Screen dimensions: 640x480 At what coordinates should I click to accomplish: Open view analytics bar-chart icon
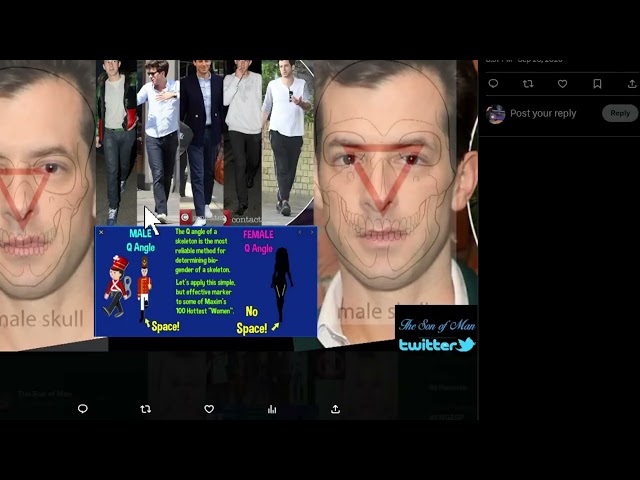click(272, 409)
